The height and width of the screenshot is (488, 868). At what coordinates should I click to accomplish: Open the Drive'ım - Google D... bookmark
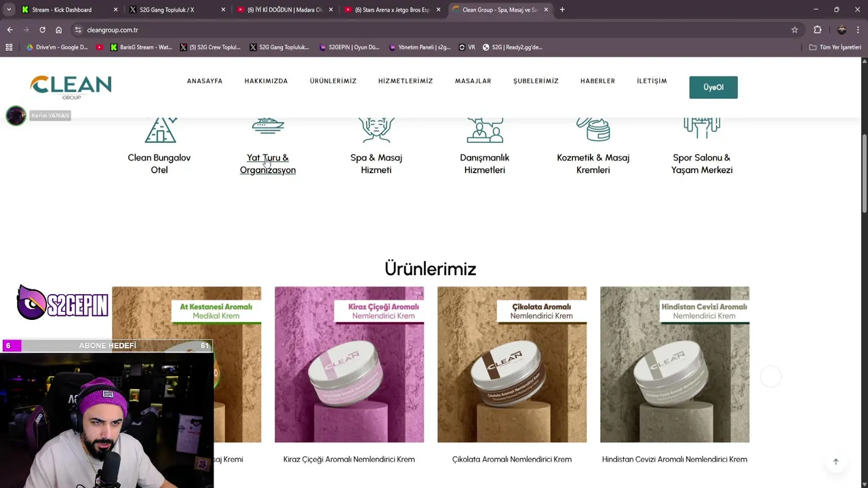pyautogui.click(x=58, y=47)
